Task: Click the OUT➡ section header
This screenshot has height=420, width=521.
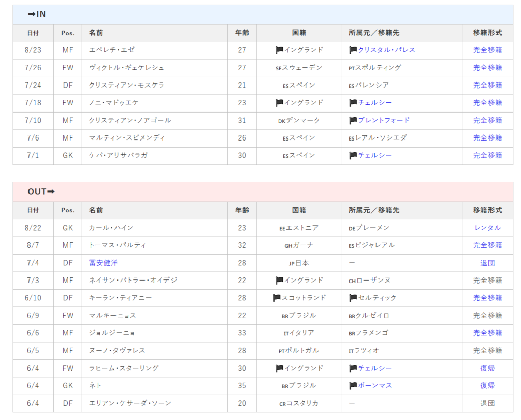Action: 41,192
